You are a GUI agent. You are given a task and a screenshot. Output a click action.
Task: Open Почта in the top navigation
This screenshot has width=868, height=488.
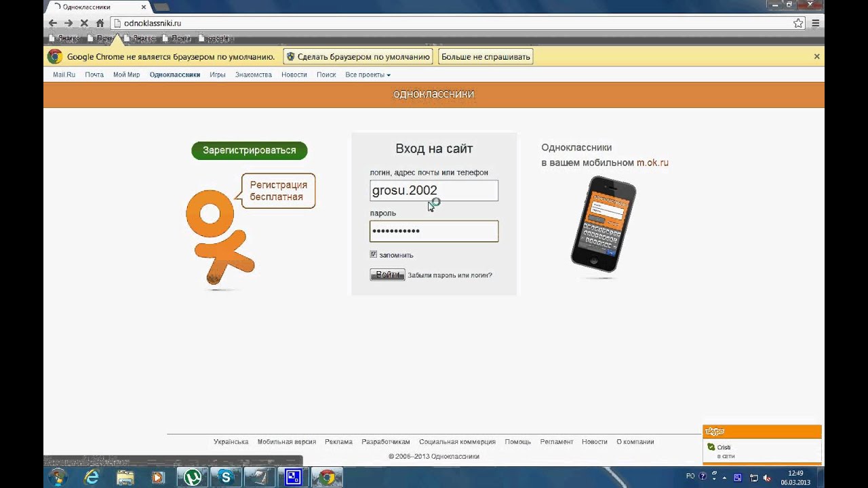pos(94,75)
